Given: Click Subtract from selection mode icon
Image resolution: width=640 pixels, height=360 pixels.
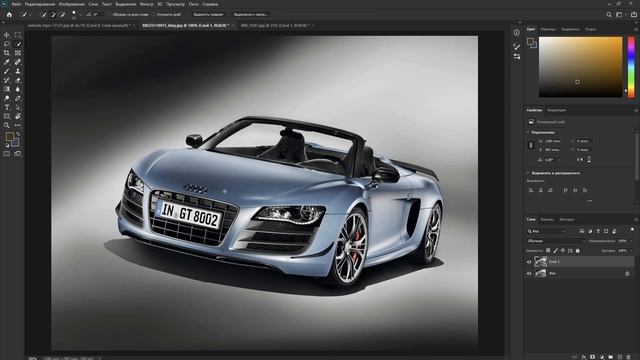Looking at the screenshot, I should tap(62, 15).
